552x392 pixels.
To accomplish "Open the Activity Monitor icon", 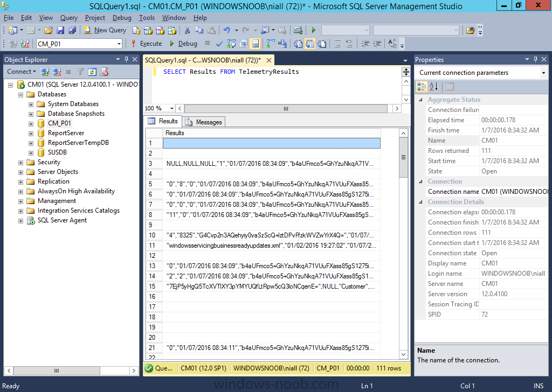I will (298, 30).
